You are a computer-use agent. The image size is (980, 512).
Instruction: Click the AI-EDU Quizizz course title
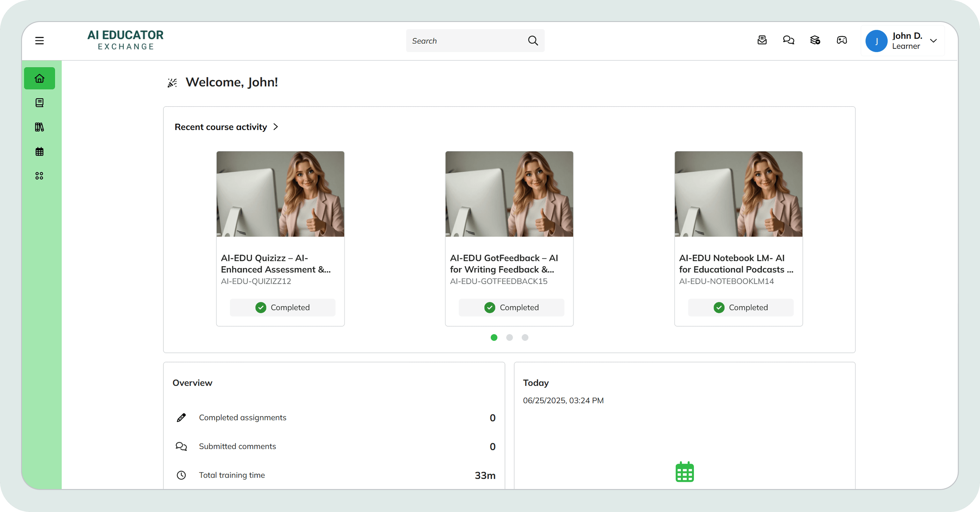[x=276, y=263]
